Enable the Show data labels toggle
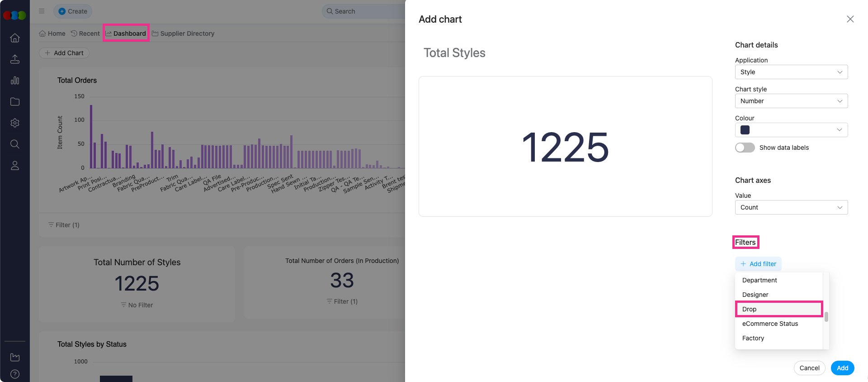This screenshot has width=868, height=382. 745,148
